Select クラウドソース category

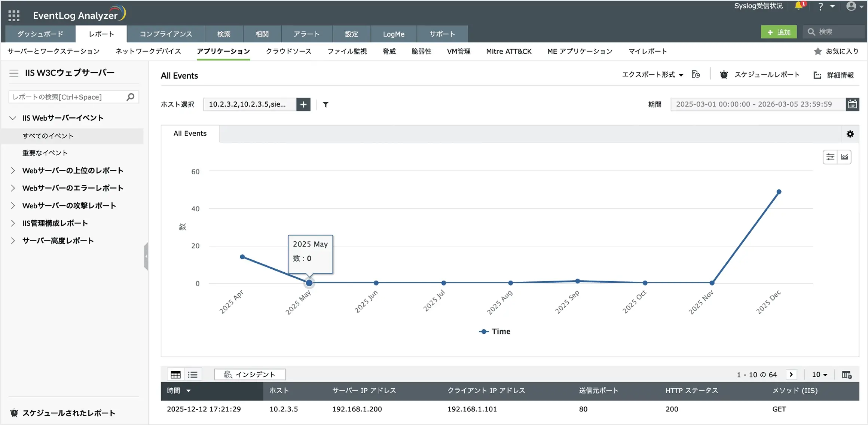[288, 51]
